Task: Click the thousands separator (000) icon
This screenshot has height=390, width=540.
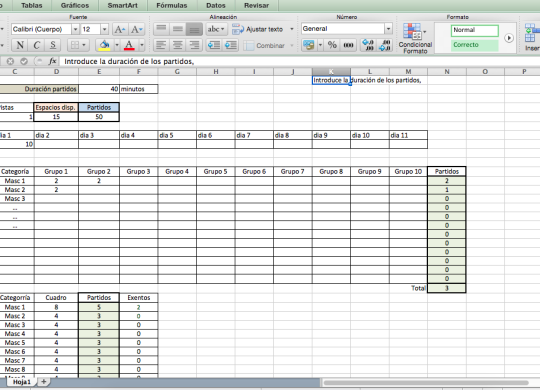Action: (x=348, y=45)
